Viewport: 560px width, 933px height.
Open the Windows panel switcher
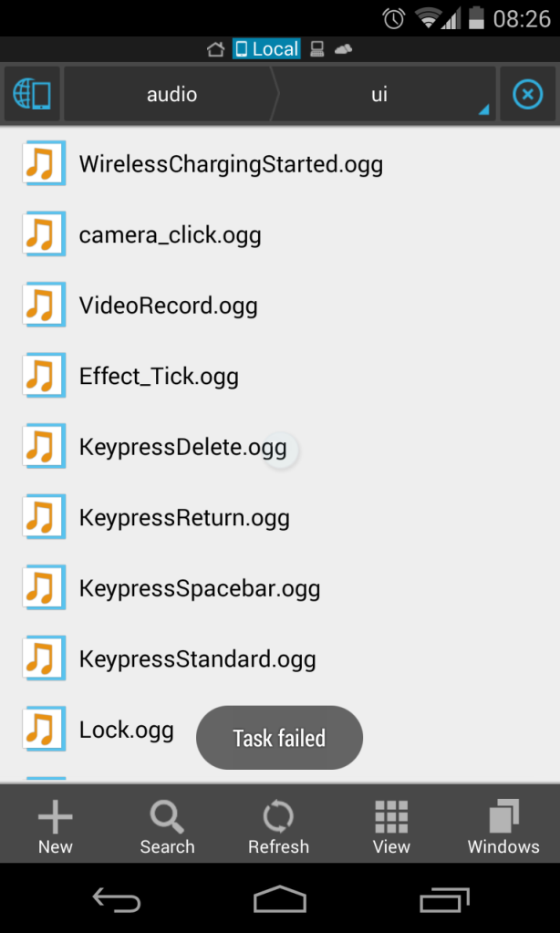503,824
